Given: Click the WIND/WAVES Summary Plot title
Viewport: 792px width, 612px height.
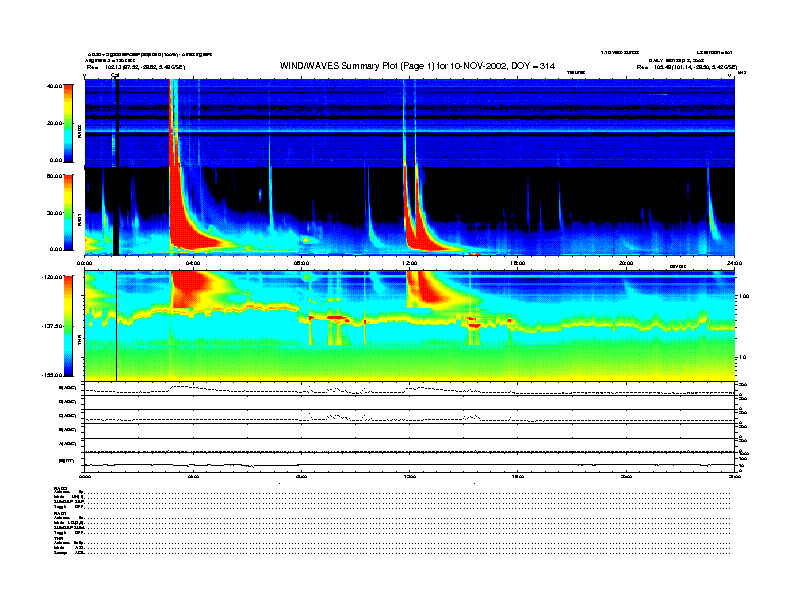Looking at the screenshot, I should [417, 66].
